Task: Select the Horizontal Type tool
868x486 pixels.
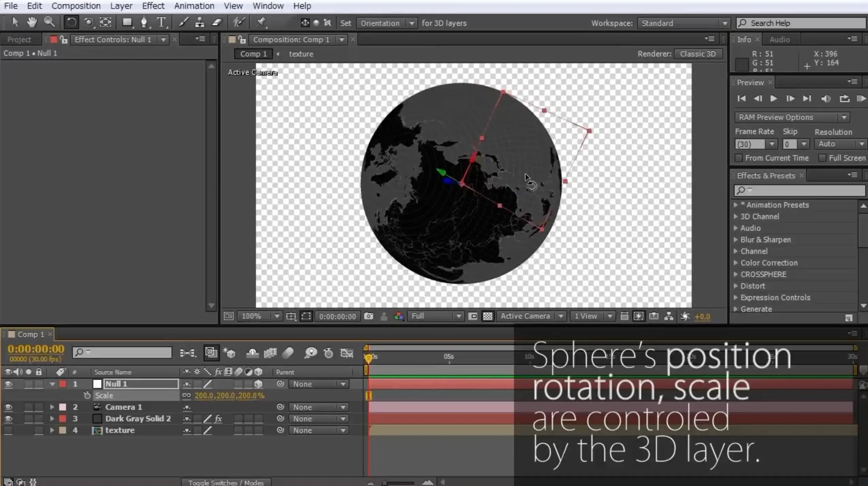Action: click(161, 22)
